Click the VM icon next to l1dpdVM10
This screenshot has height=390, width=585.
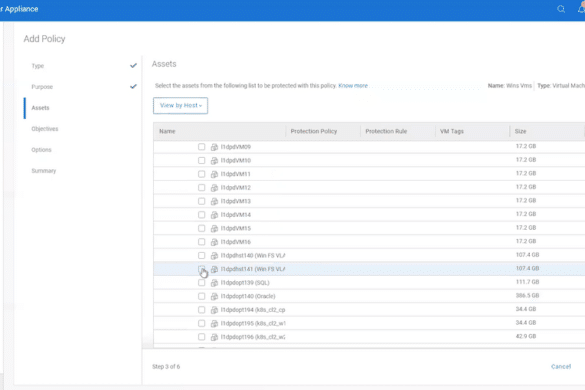[214, 160]
